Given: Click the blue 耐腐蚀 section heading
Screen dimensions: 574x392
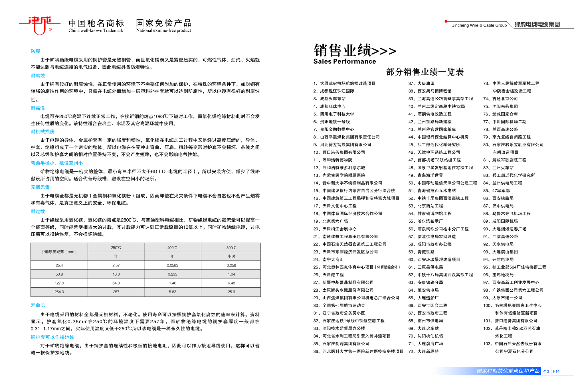Looking at the screenshot, I should tap(38, 76).
